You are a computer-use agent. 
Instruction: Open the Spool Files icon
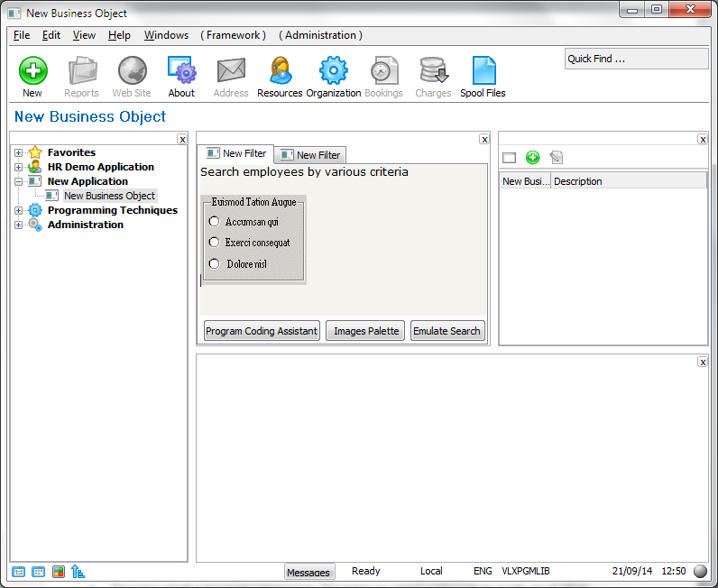coord(483,71)
